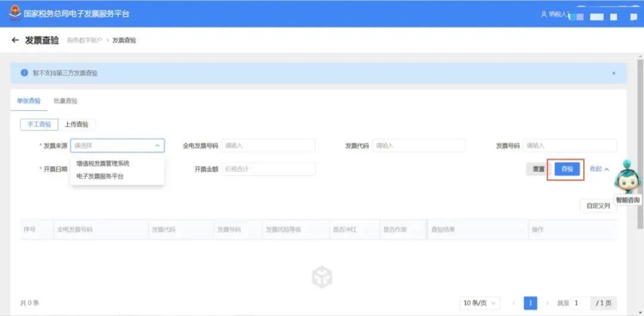
Task: Click the blue 查验 button
Action: pyautogui.click(x=566, y=169)
